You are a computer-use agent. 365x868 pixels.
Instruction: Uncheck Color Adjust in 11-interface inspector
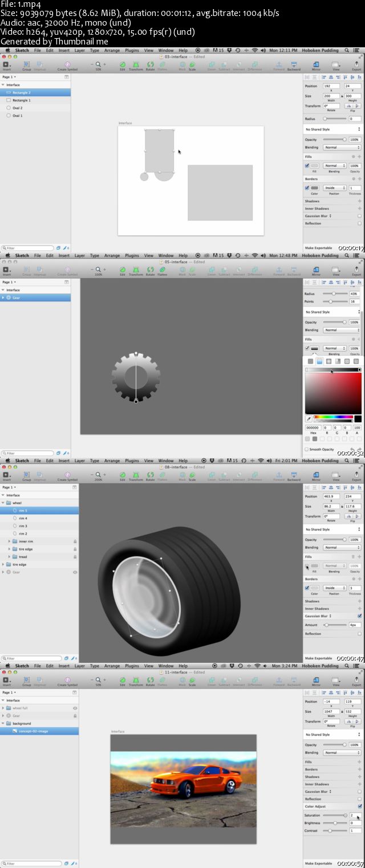coord(359,806)
